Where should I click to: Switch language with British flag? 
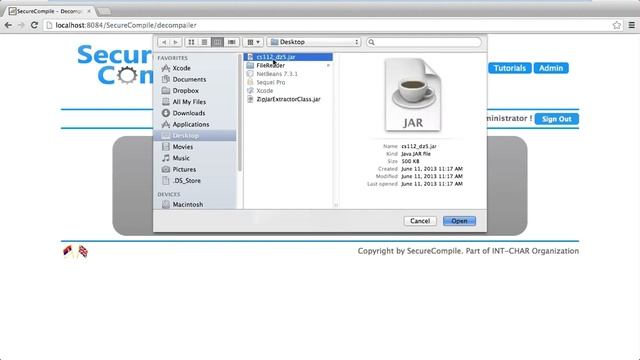[83, 251]
